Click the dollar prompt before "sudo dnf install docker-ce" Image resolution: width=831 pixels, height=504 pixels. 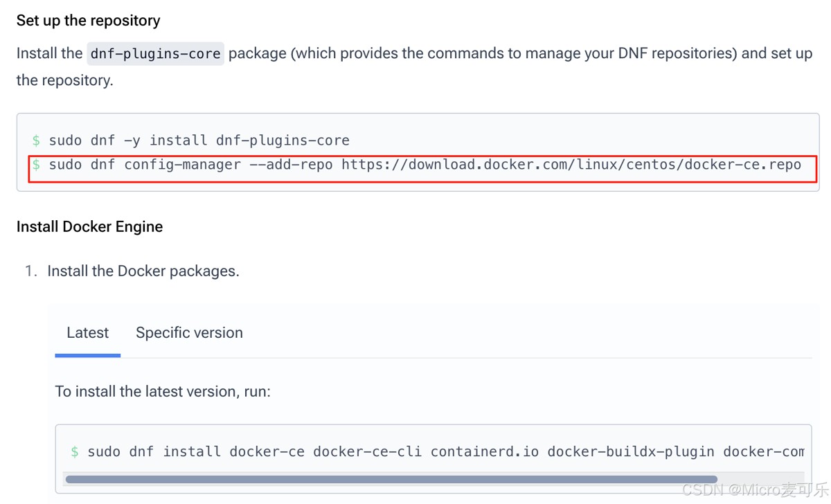point(75,452)
